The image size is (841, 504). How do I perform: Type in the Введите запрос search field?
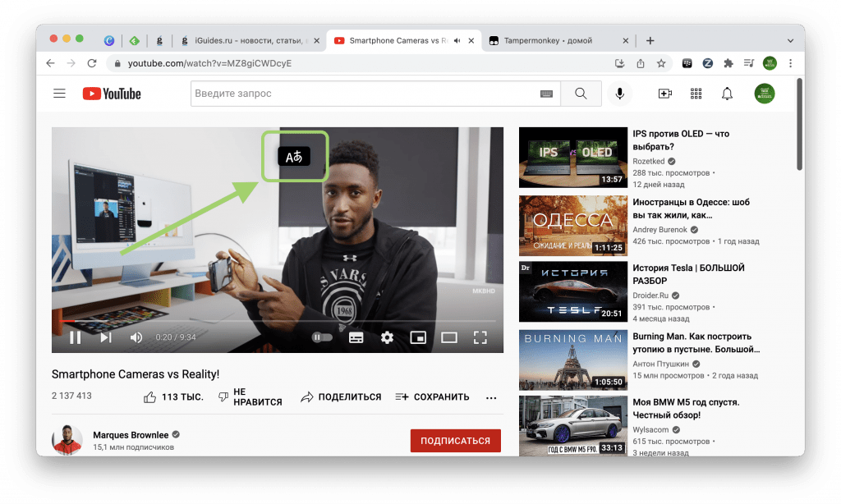coord(361,94)
